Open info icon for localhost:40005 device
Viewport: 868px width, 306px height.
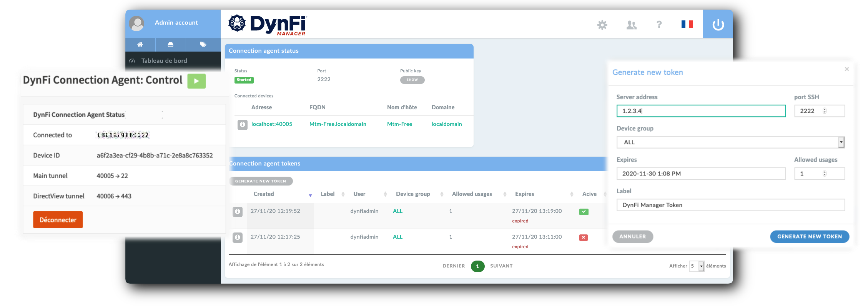[243, 125]
